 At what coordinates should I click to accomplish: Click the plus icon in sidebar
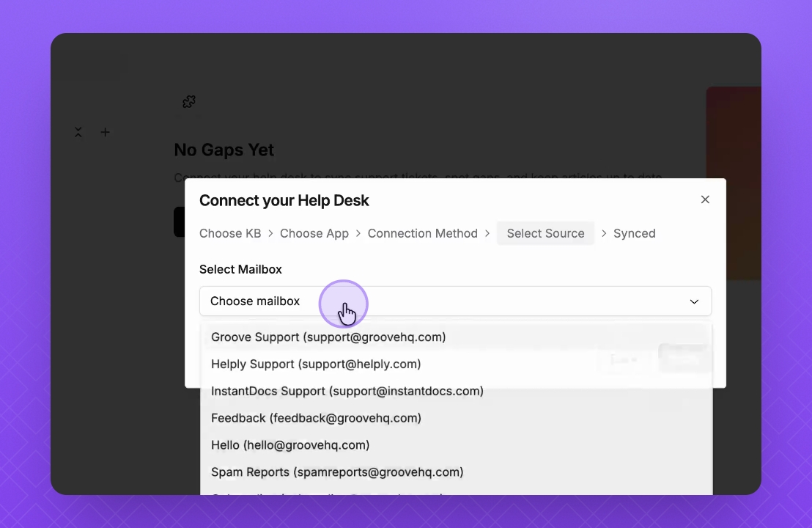tap(105, 133)
